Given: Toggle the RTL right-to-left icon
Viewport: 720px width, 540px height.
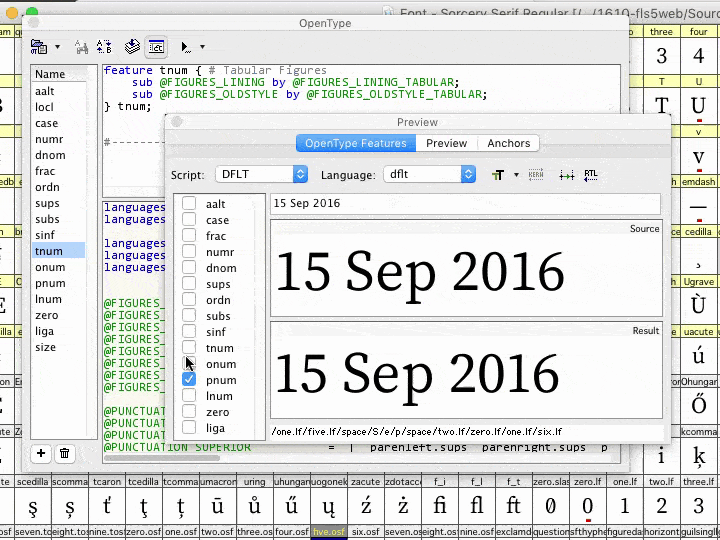Looking at the screenshot, I should point(591,175).
